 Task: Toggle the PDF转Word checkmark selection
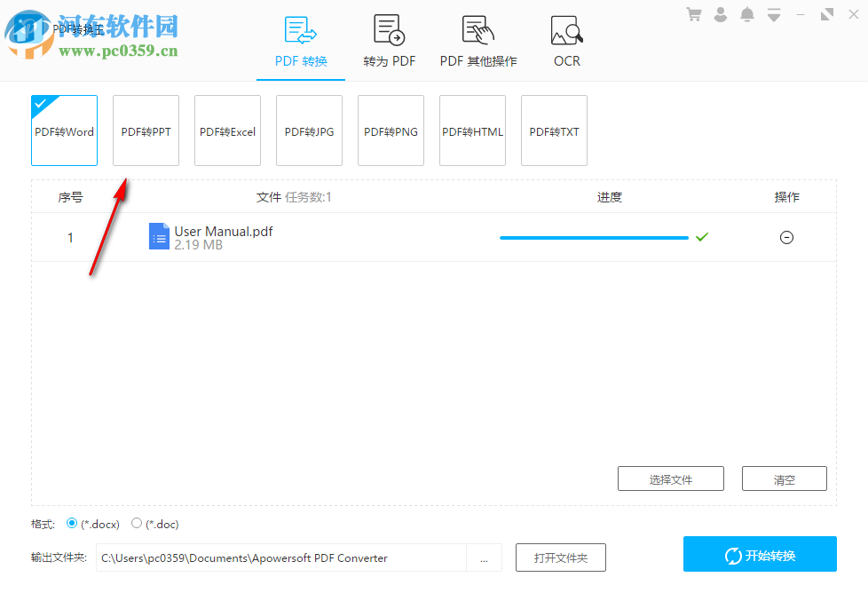point(41,103)
